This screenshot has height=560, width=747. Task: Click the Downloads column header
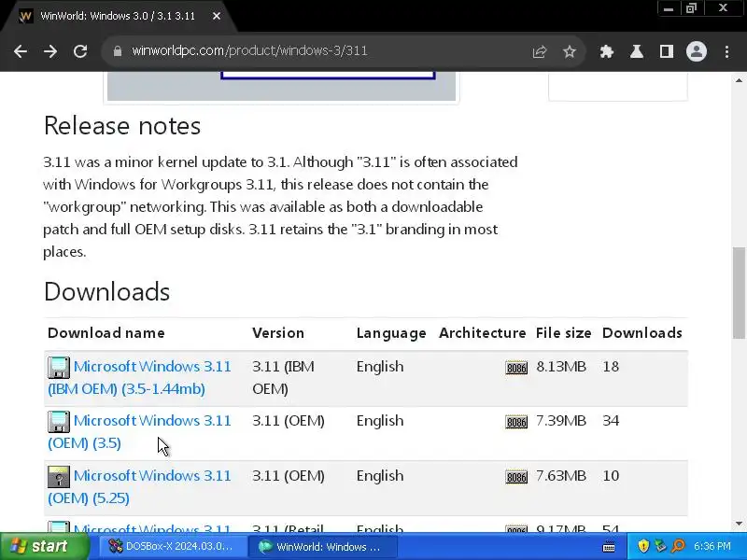(x=642, y=333)
